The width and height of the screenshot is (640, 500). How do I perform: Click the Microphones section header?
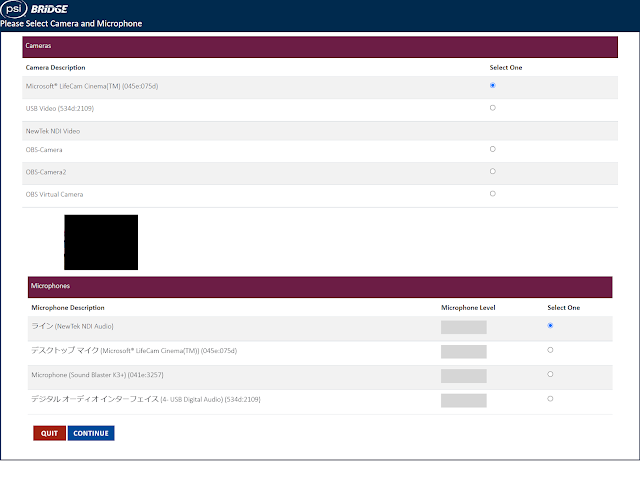click(320, 287)
